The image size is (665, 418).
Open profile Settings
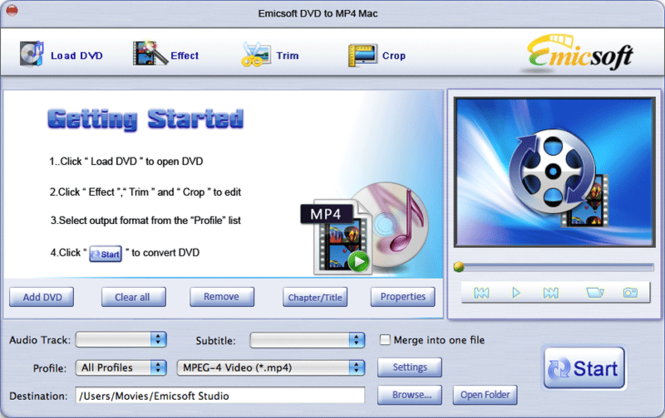409,367
